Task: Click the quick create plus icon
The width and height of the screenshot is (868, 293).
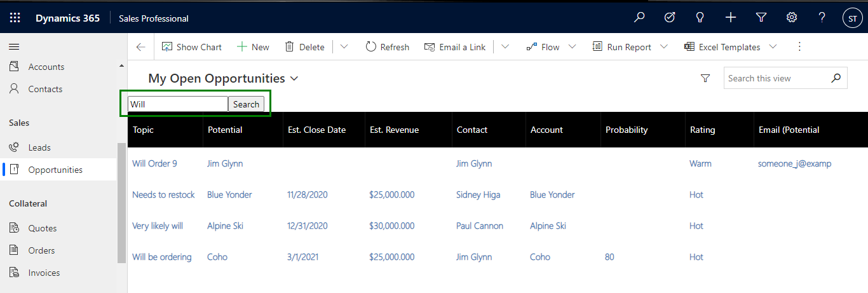Action: [x=731, y=18]
